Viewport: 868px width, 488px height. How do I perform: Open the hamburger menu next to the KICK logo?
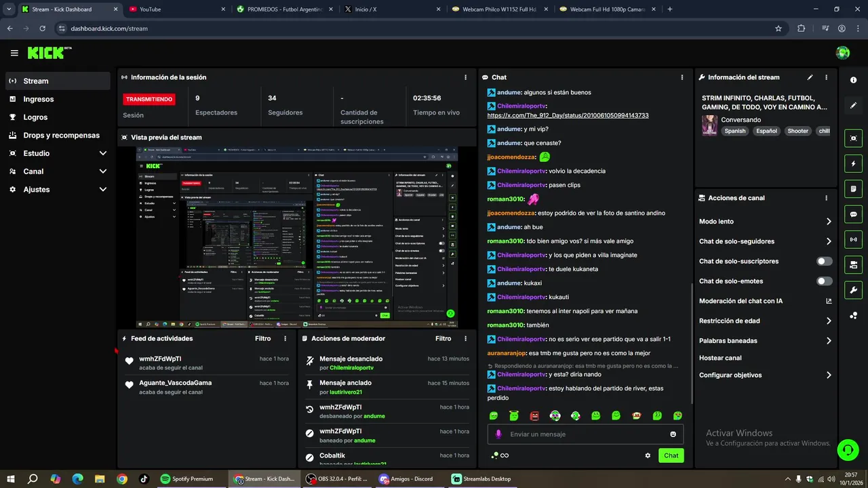pyautogui.click(x=14, y=53)
